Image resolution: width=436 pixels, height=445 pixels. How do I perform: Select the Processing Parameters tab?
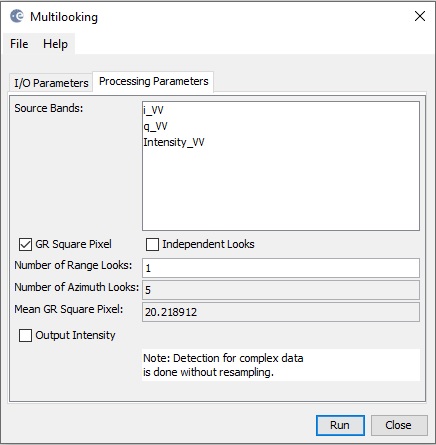pyautogui.click(x=153, y=81)
